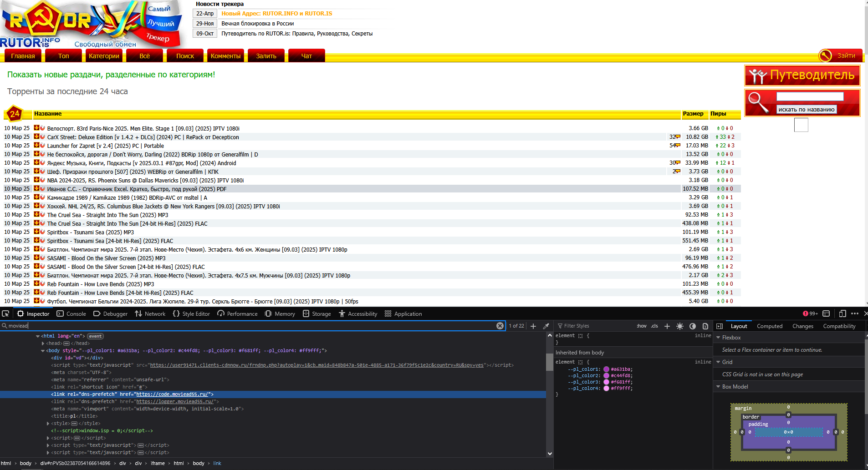The image size is (868, 470).
Task: Add a new style rule in Rules pane
Action: pyautogui.click(x=667, y=326)
